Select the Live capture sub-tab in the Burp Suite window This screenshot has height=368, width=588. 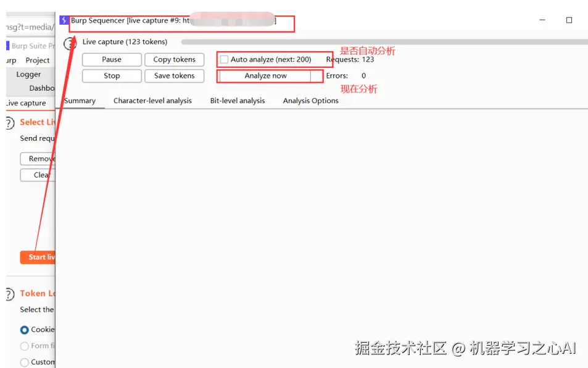pyautogui.click(x=27, y=103)
